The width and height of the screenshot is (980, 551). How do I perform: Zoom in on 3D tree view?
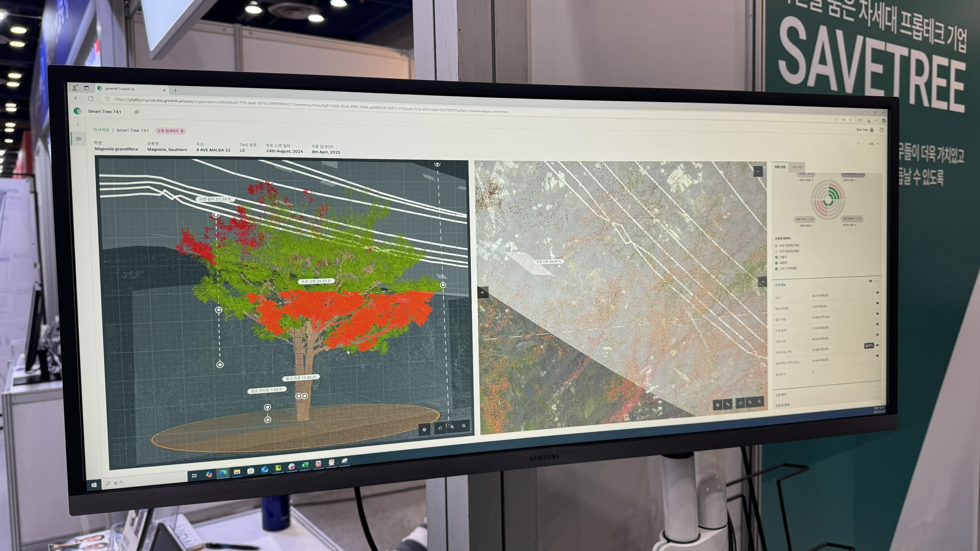click(452, 426)
